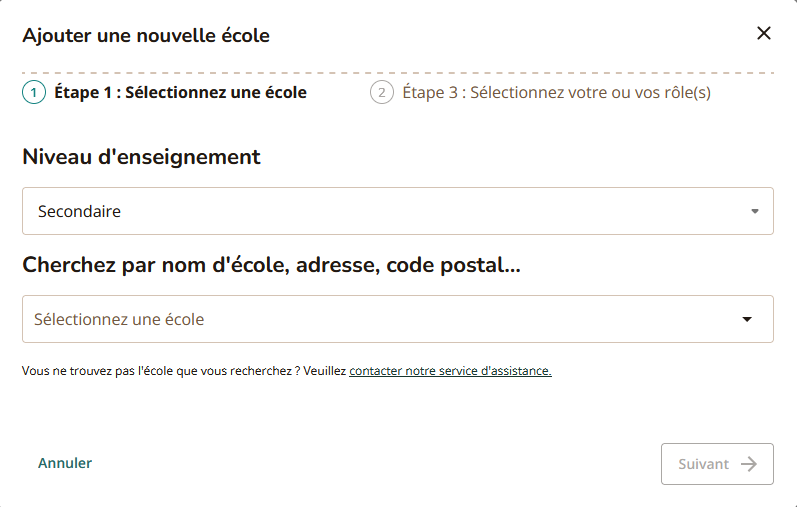Click the 'Ajouter une nouvelle école' title
Viewport: 797px width, 507px height.
[x=146, y=36]
